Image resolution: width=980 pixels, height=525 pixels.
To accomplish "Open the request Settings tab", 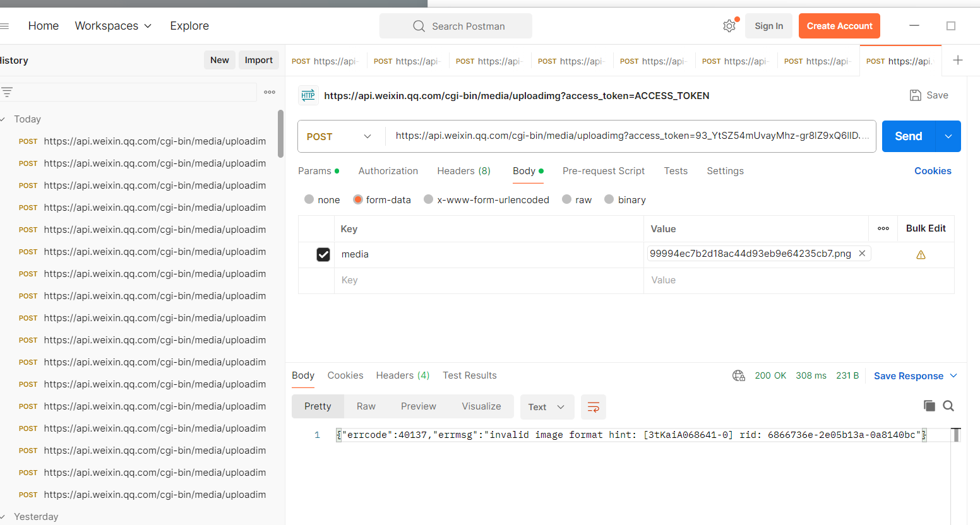I will click(726, 171).
